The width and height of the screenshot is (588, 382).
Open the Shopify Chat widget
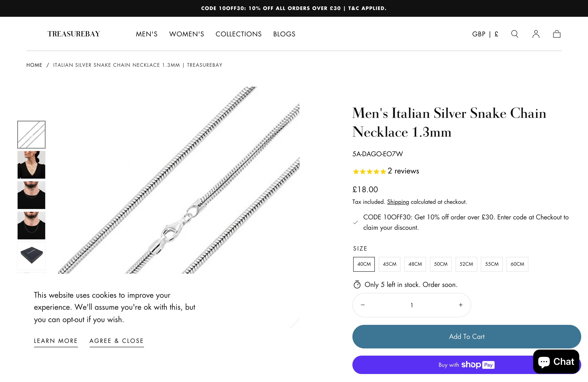coord(556,361)
